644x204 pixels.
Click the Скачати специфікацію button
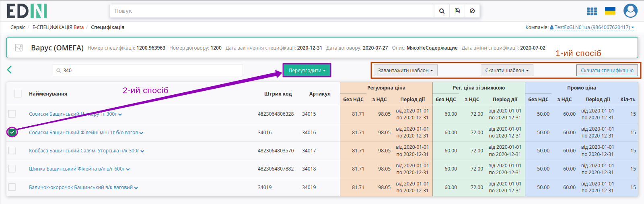[607, 70]
